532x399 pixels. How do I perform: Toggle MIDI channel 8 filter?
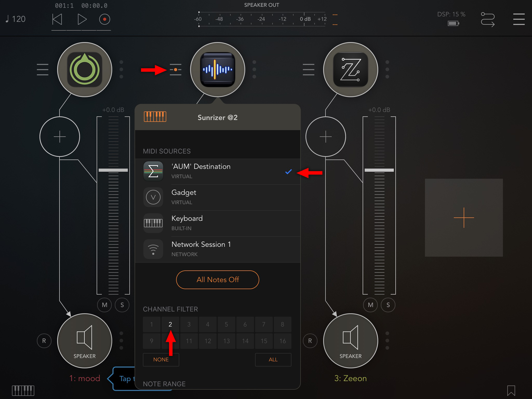click(x=283, y=324)
